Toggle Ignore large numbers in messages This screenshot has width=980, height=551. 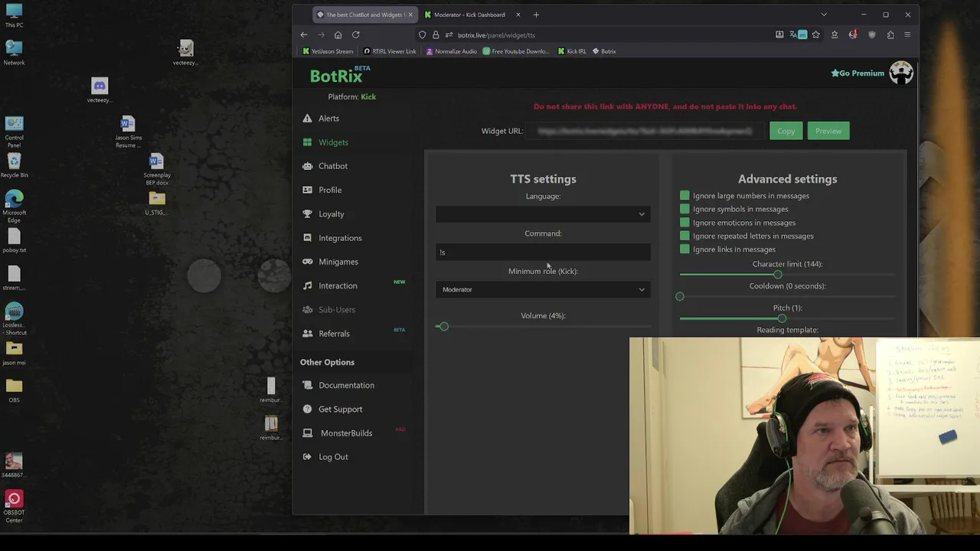(684, 195)
